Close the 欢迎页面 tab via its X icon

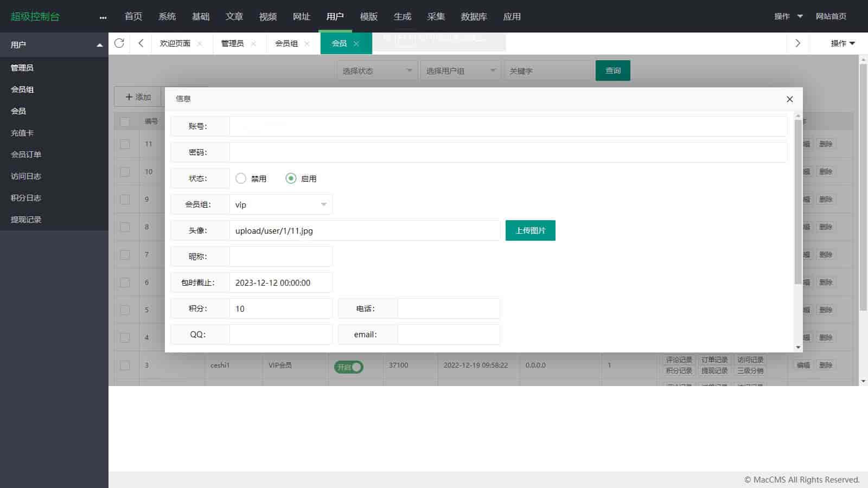200,44
